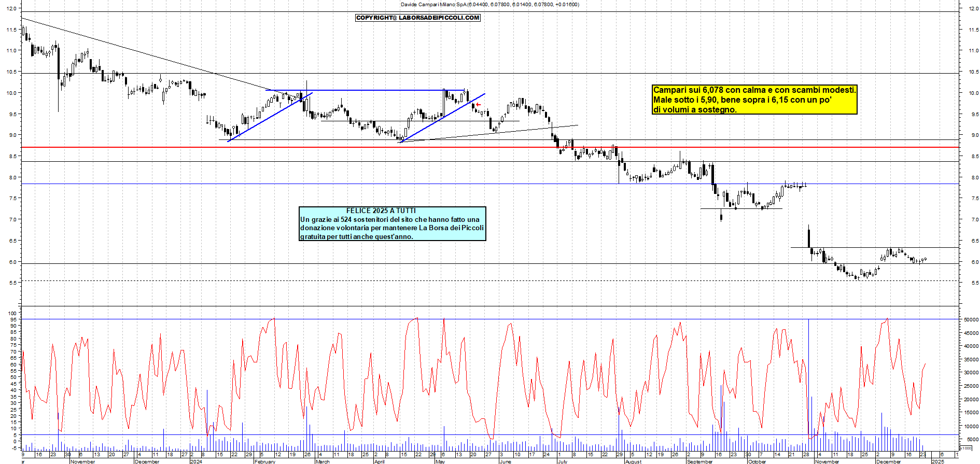Click the 5000 volume axis value
The width and height of the screenshot is (980, 464).
pos(972,439)
